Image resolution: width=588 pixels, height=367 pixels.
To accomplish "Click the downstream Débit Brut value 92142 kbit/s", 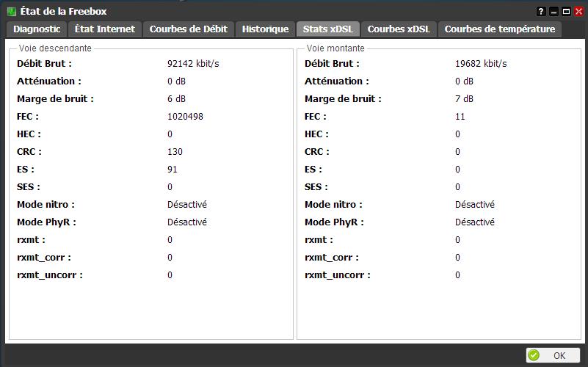I will [x=193, y=64].
